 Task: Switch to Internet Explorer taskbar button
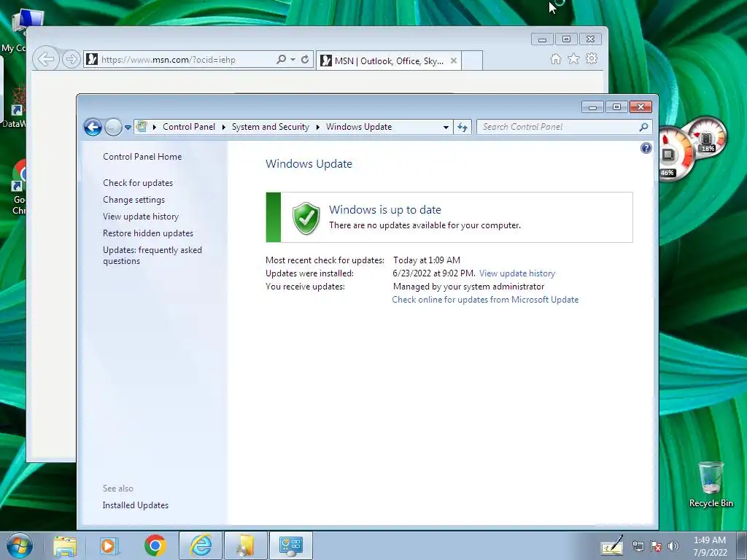coord(201,545)
